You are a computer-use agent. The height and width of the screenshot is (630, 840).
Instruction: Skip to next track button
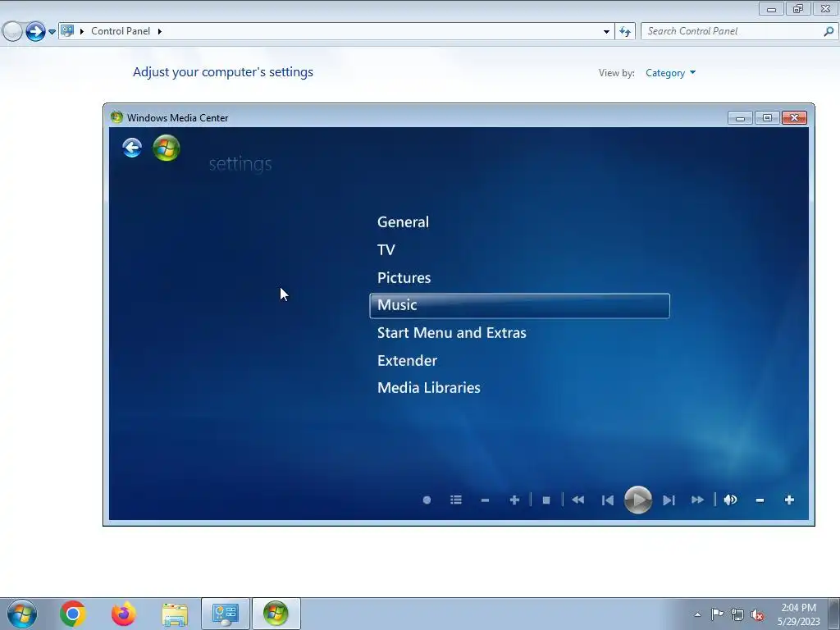coord(669,500)
